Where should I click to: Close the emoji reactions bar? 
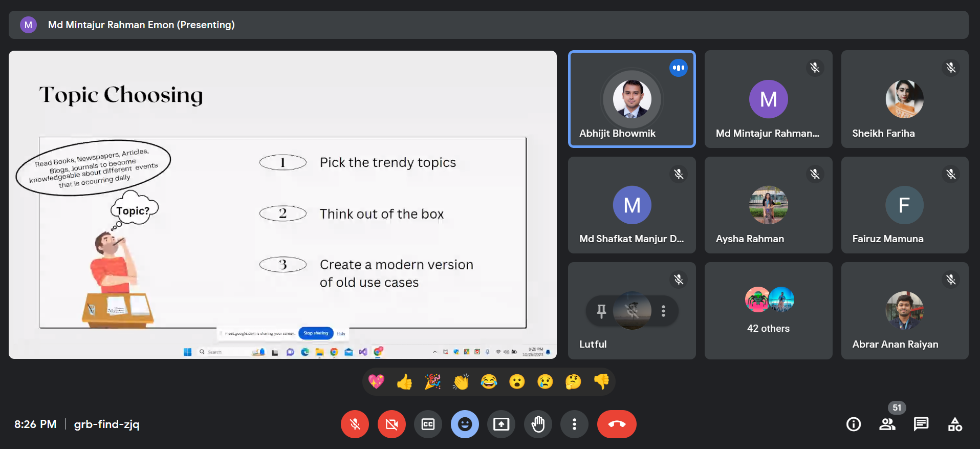465,424
